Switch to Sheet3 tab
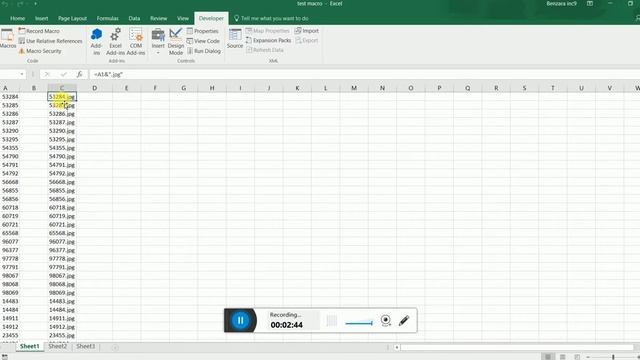640x360 pixels. 85,346
